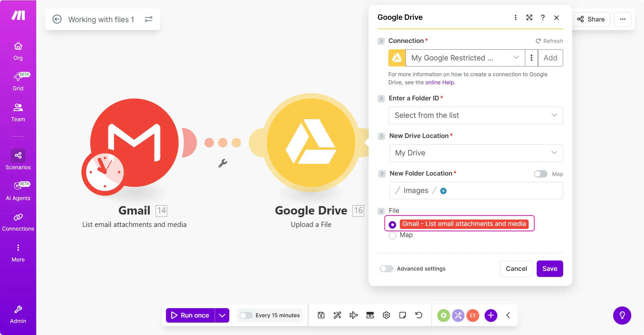This screenshot has width=644, height=335.
Task: Show More sidebar options
Action: tap(18, 253)
